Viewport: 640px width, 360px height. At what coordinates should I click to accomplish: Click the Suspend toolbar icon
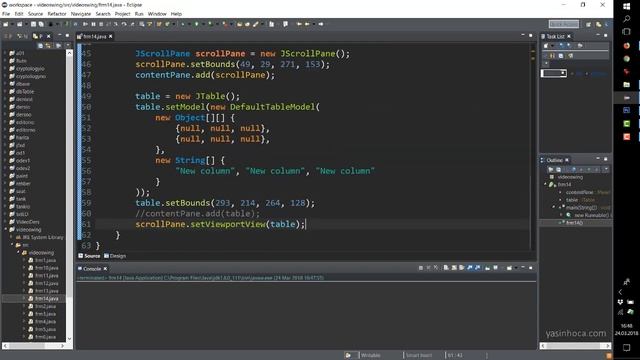click(93, 24)
